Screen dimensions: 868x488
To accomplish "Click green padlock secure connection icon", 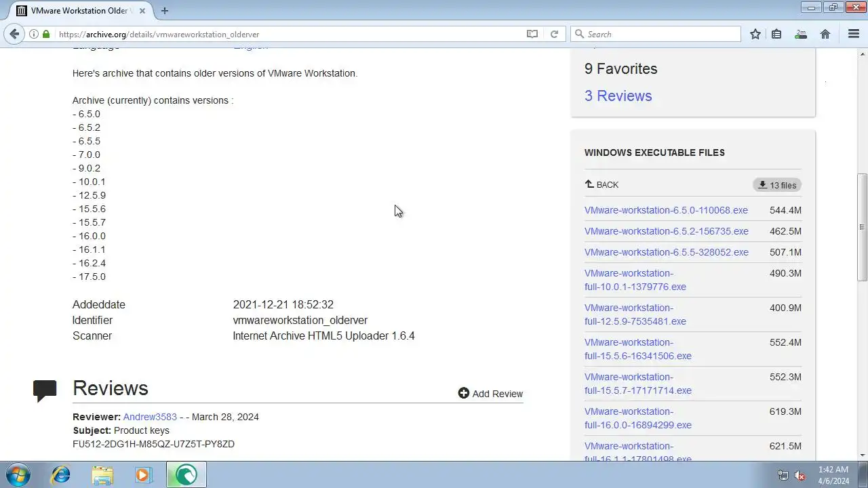I will click(x=46, y=34).
